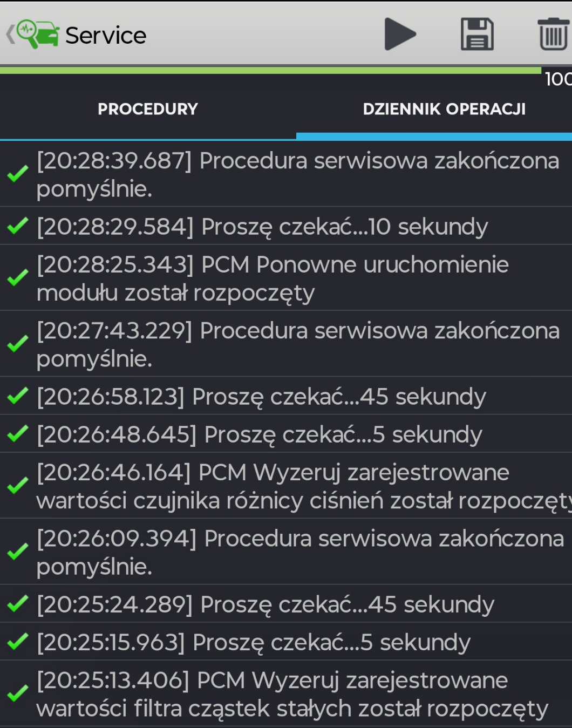This screenshot has height=728, width=572.
Task: Tap checkmark beside PCM Ponowne uruchomienie entry
Action: (x=18, y=278)
